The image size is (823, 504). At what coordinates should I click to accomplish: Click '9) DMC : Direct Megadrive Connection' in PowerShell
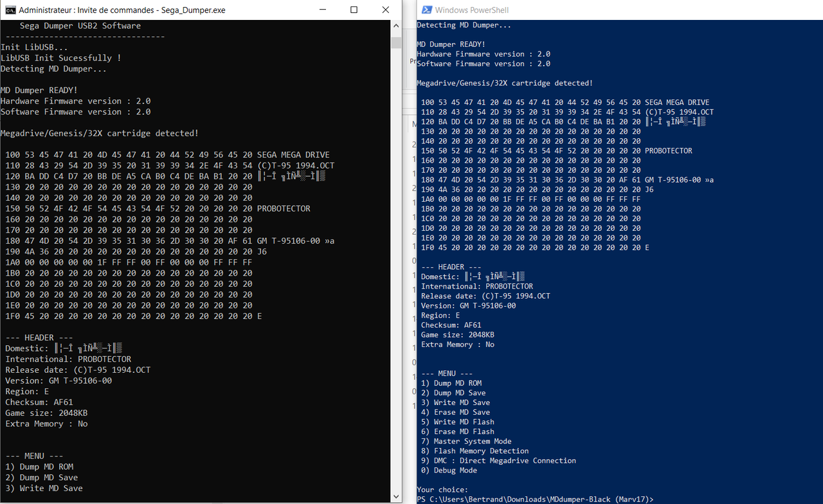[498, 460]
